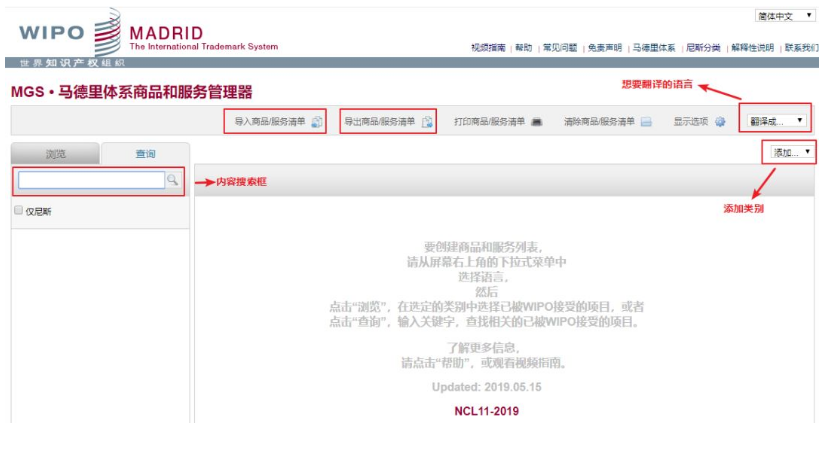Click the NCL11-2019 text

[487, 411]
